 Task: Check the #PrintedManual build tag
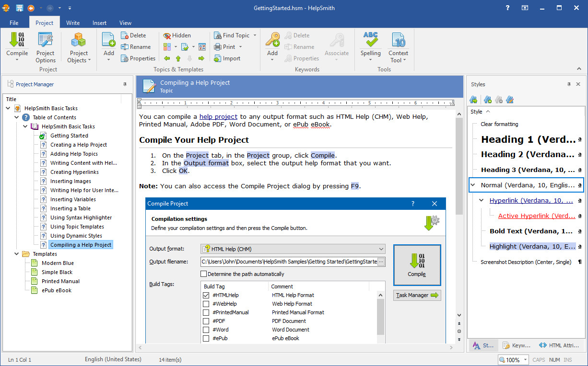[x=206, y=312]
